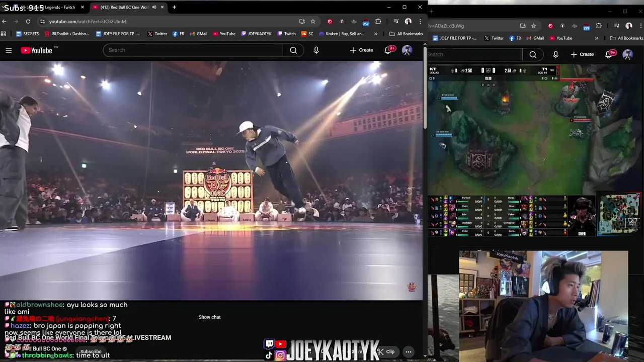The height and width of the screenshot is (362, 644).
Task: Open YouTube guide hamburger menu in left window
Action: tap(9, 50)
